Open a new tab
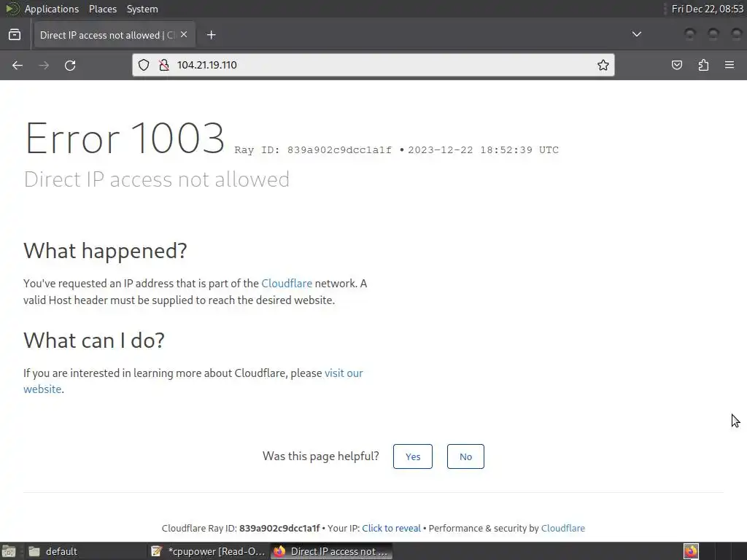 (211, 35)
